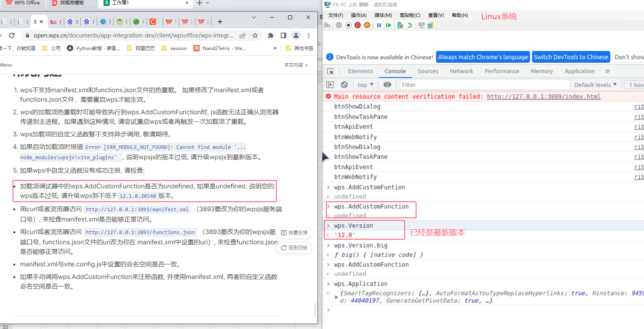
Task: Shut down the VM with the red power icon
Action: click(x=357, y=25)
